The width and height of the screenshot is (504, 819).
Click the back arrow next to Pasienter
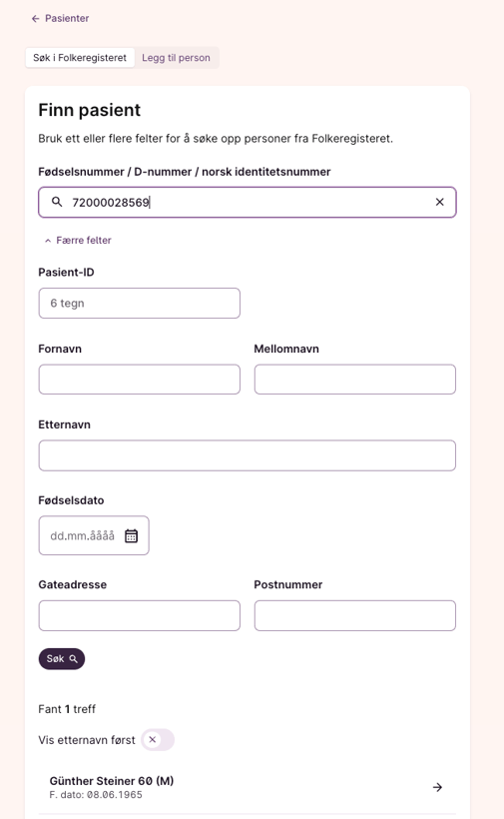pyautogui.click(x=36, y=19)
